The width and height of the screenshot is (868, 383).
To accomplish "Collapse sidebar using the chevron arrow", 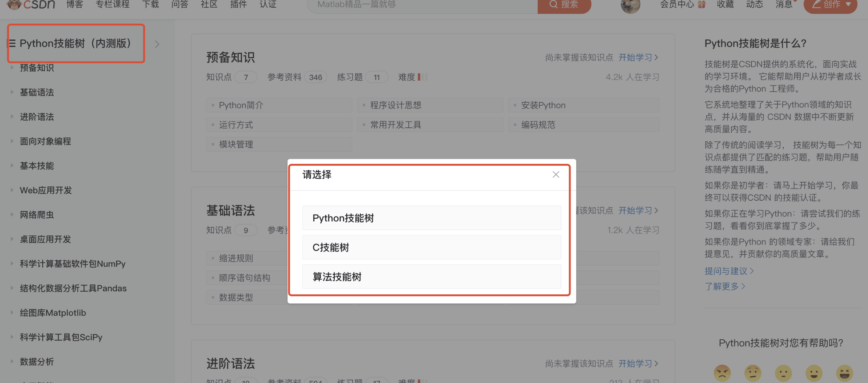I will tap(157, 44).
